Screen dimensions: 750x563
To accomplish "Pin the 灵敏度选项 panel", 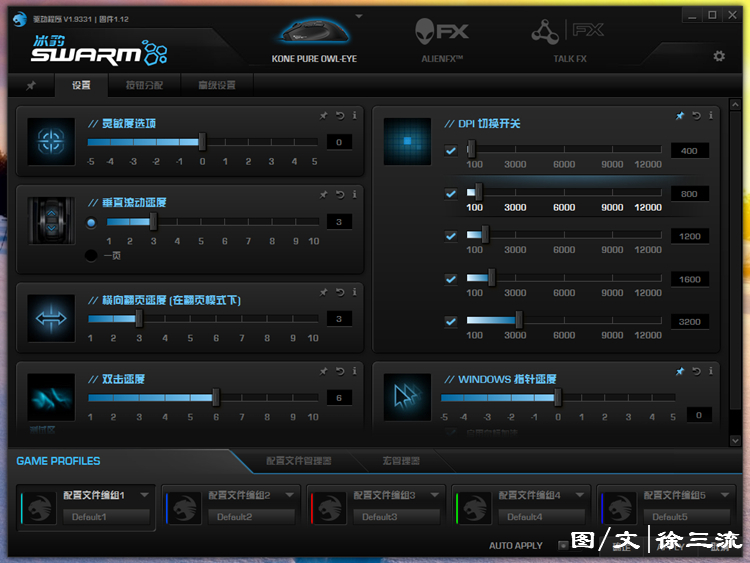I will [x=323, y=116].
